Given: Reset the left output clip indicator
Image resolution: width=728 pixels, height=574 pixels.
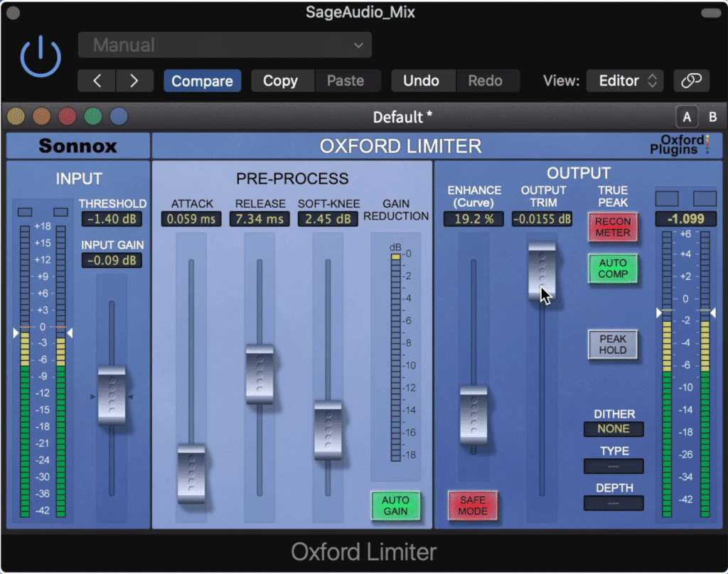Looking at the screenshot, I should pyautogui.click(x=667, y=199).
